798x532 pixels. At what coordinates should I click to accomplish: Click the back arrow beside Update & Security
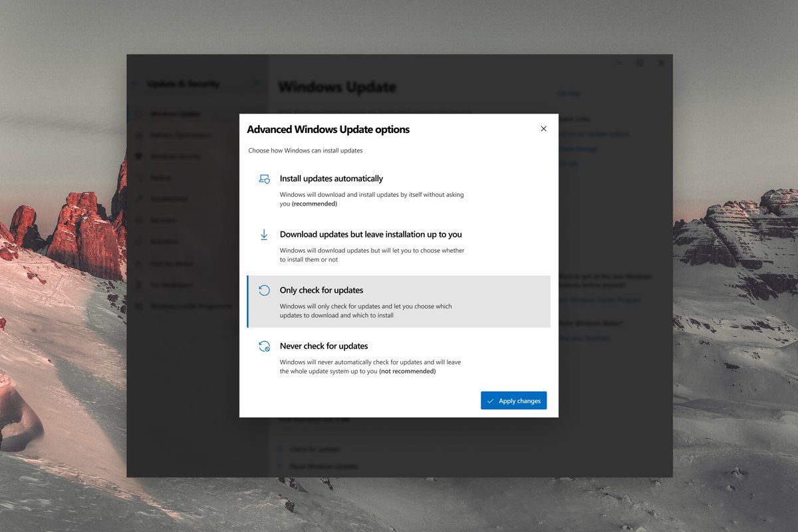click(x=136, y=84)
